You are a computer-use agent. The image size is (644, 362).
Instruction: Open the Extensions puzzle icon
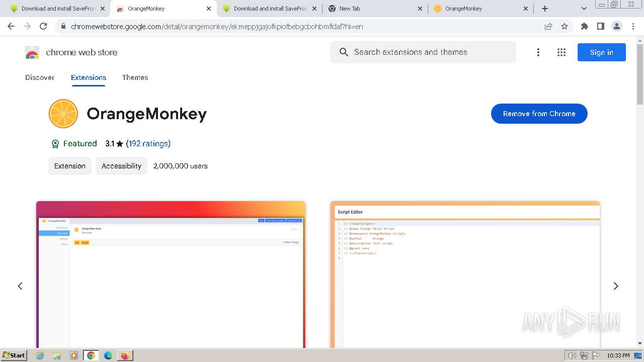pyautogui.click(x=584, y=26)
